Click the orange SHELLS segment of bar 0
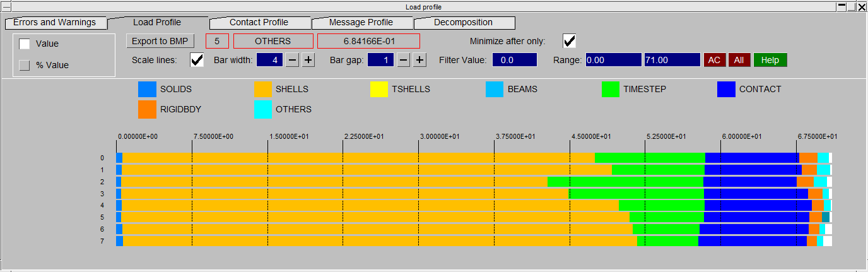Image resolution: width=868 pixels, height=272 pixels. tap(358, 158)
